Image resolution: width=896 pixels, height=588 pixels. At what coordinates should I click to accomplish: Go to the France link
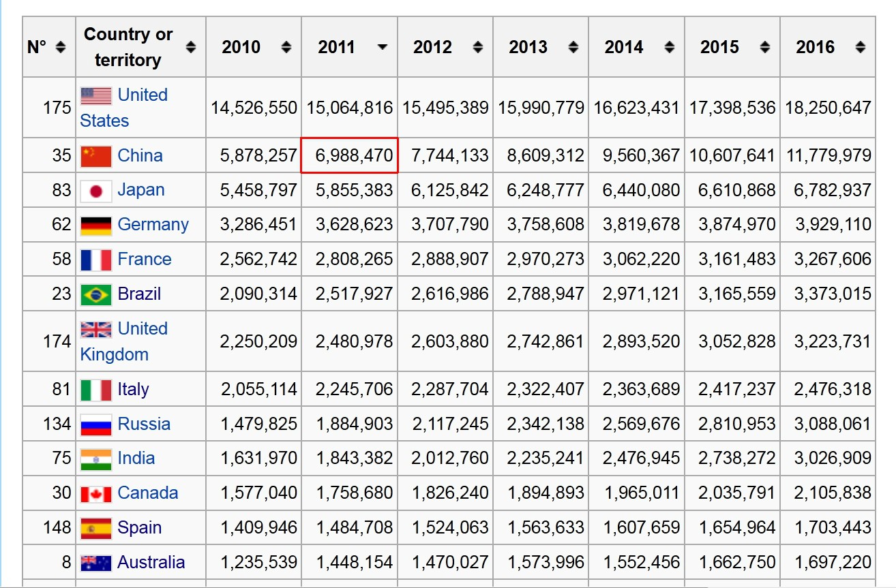tap(145, 260)
